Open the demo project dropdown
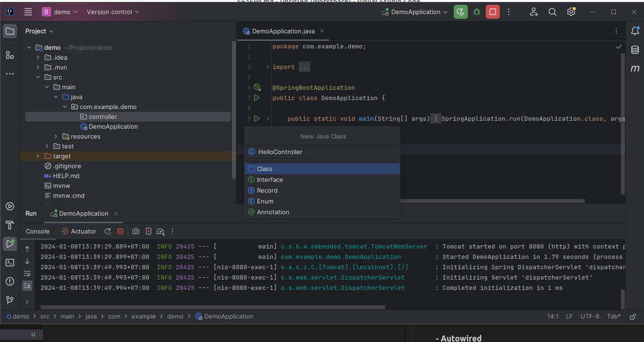644x342 pixels. 61,12
